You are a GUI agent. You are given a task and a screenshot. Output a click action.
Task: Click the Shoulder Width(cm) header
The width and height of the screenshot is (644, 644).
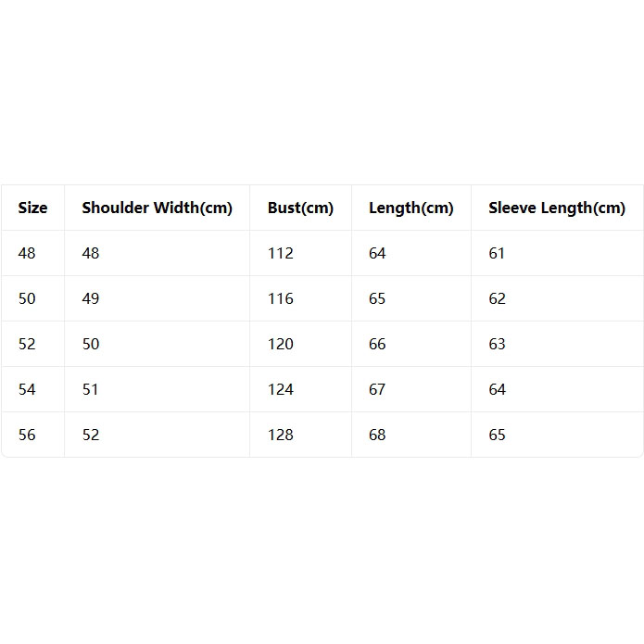click(x=157, y=208)
